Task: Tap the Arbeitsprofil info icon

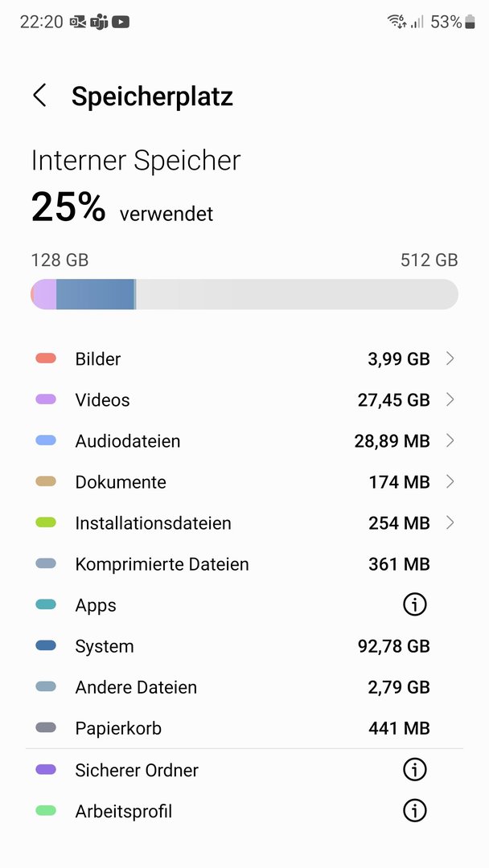Action: click(414, 811)
